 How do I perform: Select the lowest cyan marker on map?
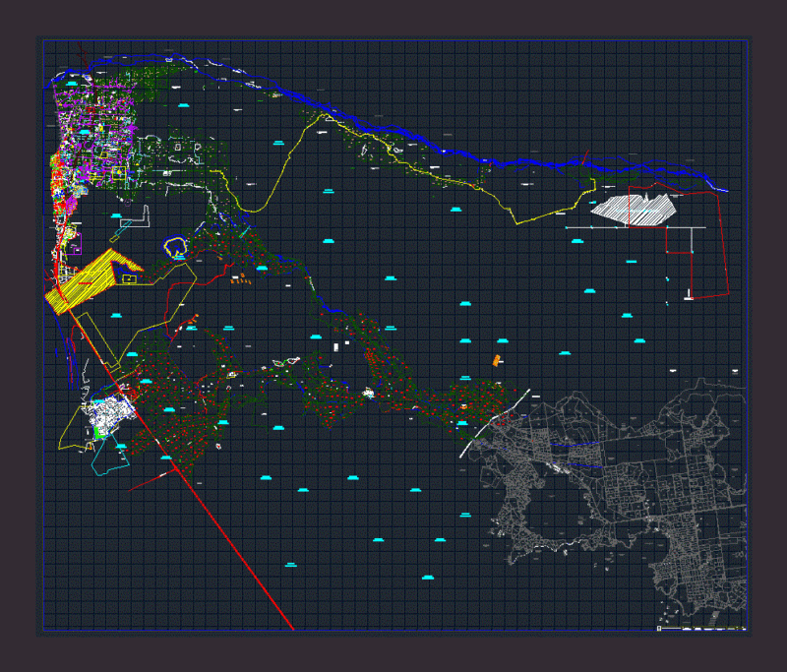428,578
